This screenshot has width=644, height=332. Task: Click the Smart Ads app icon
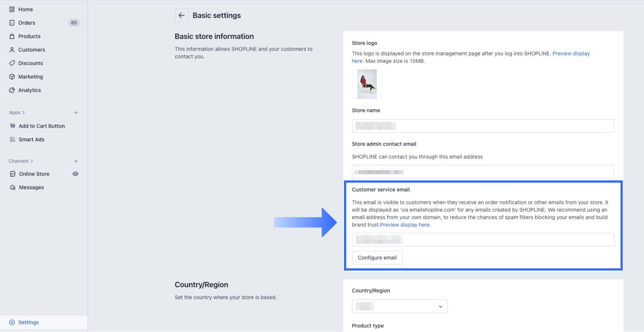tap(13, 139)
